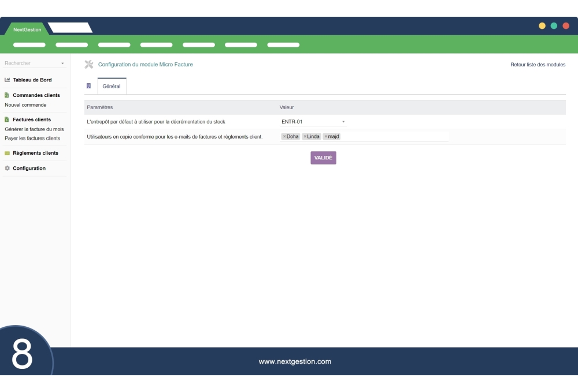Click the wrench tools icon by module title
This screenshot has width=578, height=392.
[x=89, y=64]
